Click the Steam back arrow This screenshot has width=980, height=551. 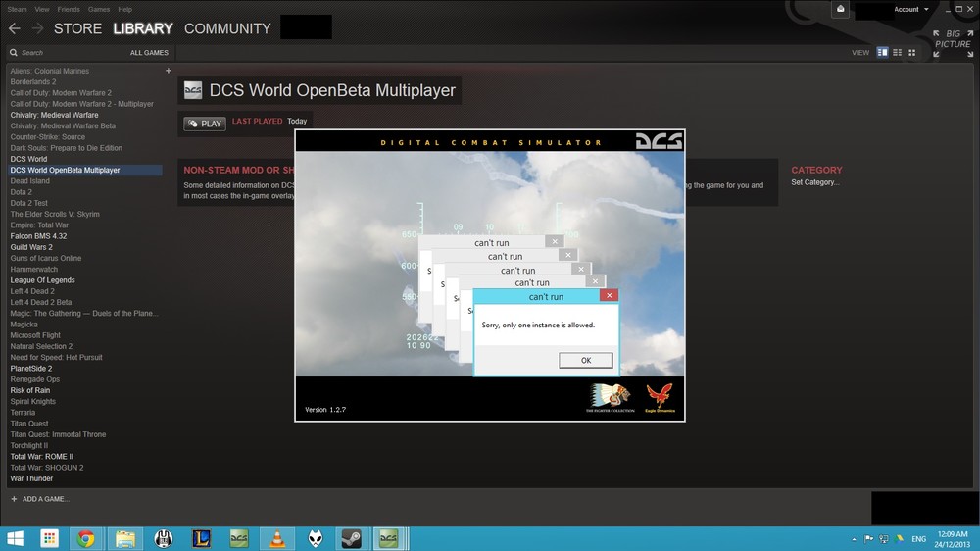(15, 28)
